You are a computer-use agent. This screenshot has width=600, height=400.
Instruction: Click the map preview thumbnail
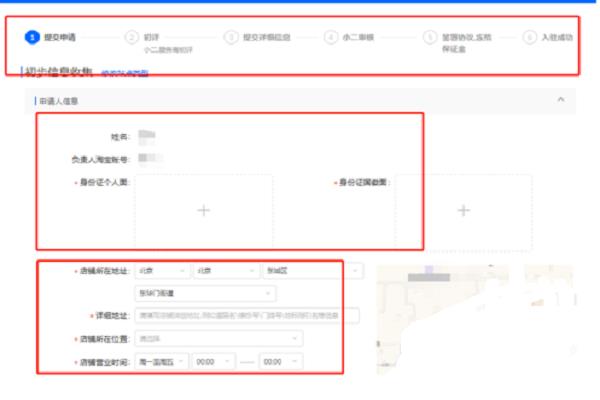pyautogui.click(x=474, y=315)
